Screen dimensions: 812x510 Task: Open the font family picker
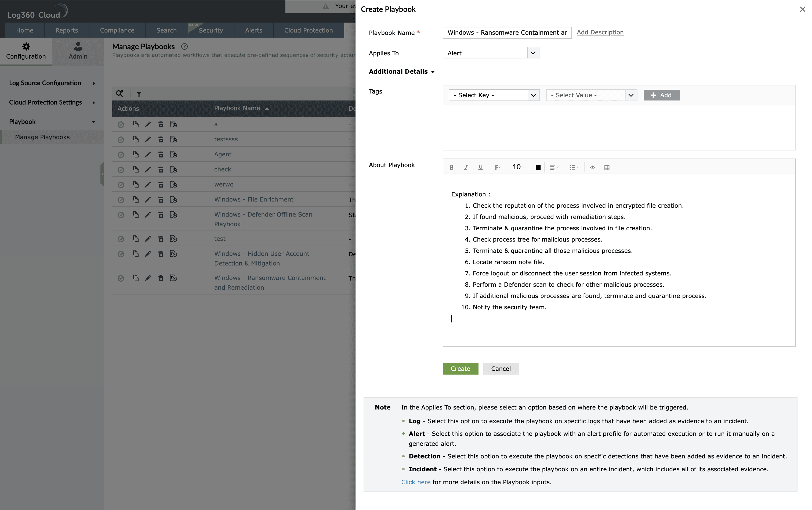click(497, 167)
